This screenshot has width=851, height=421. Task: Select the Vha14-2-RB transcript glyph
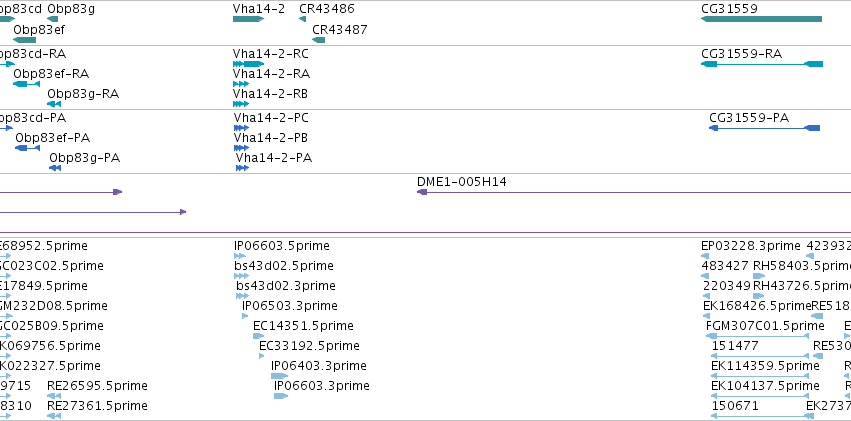tap(241, 104)
